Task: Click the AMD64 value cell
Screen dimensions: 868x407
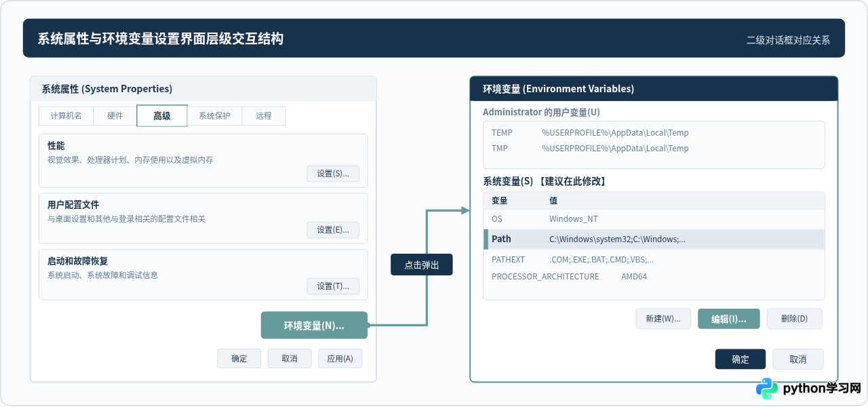Action: (634, 277)
